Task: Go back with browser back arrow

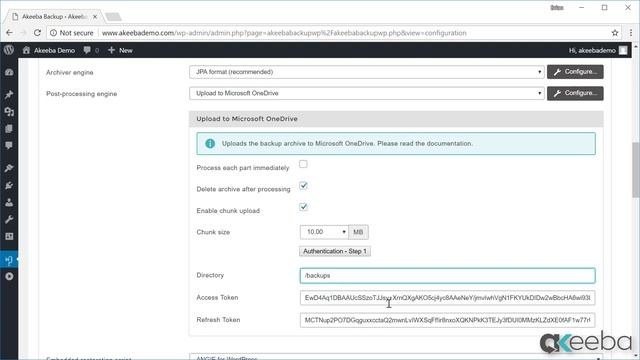Action: click(x=9, y=33)
